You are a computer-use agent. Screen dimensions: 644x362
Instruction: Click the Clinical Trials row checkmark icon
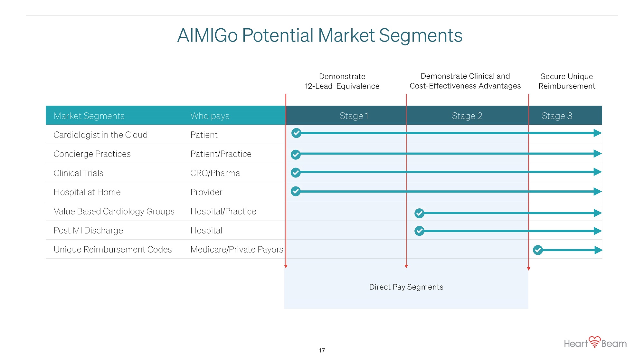296,173
